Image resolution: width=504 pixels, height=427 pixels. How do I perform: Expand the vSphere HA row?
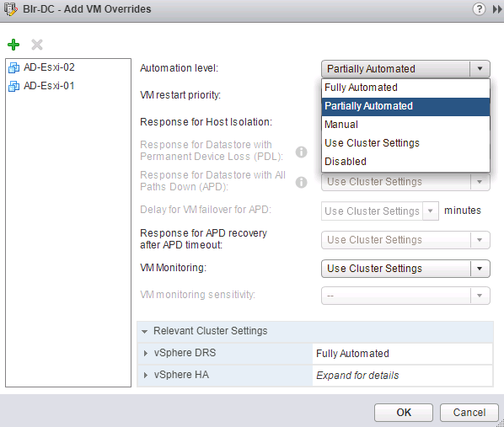pos(146,376)
